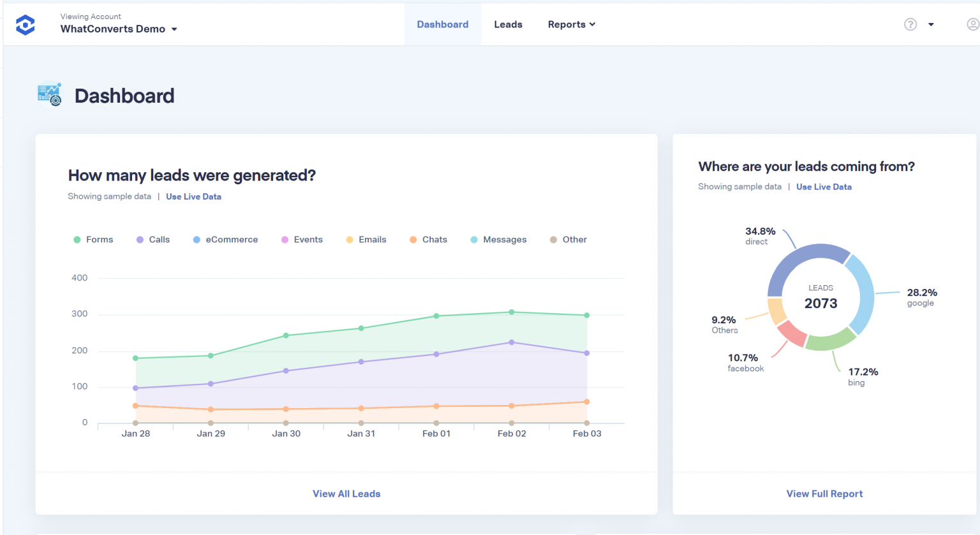The width and height of the screenshot is (980, 535).
Task: Expand the Reports dropdown menu
Action: [570, 24]
